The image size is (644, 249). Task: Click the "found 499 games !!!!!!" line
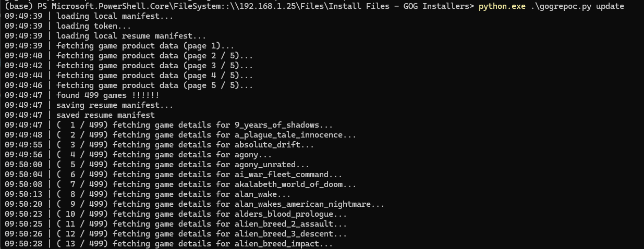(107, 95)
